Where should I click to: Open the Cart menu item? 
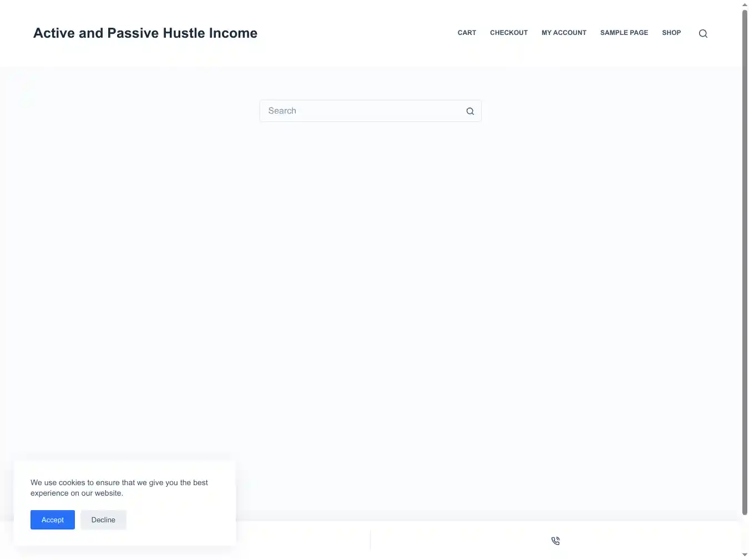[467, 33]
